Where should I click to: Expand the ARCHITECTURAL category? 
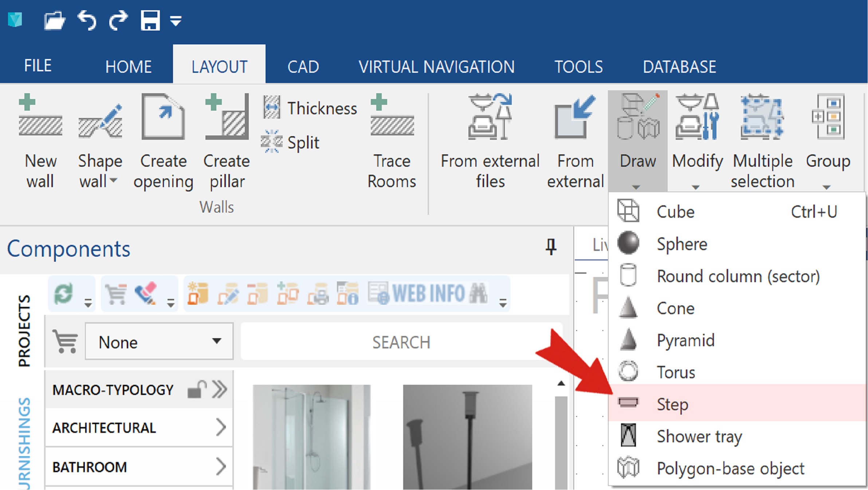pos(139,427)
